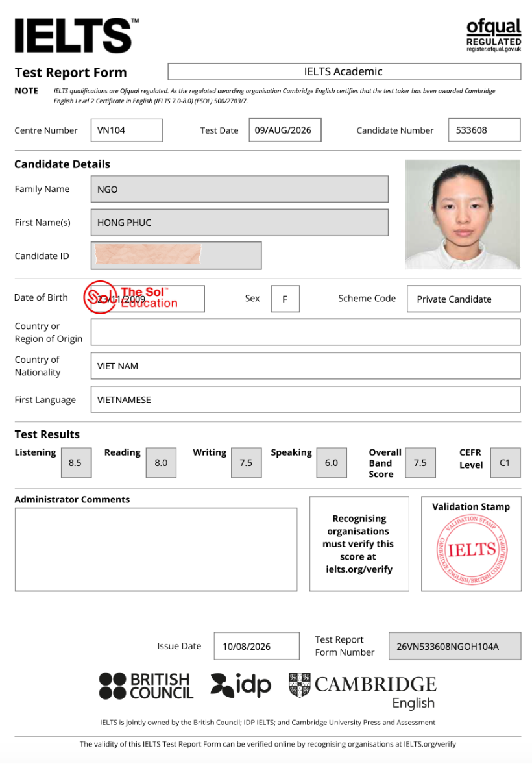Click the empty Country or Region of Origin field
The width and height of the screenshot is (532, 766).
pyautogui.click(x=306, y=332)
